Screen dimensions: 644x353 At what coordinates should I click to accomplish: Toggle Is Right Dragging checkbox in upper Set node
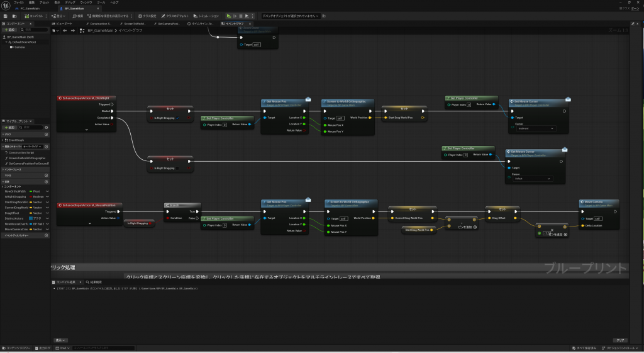(177, 118)
